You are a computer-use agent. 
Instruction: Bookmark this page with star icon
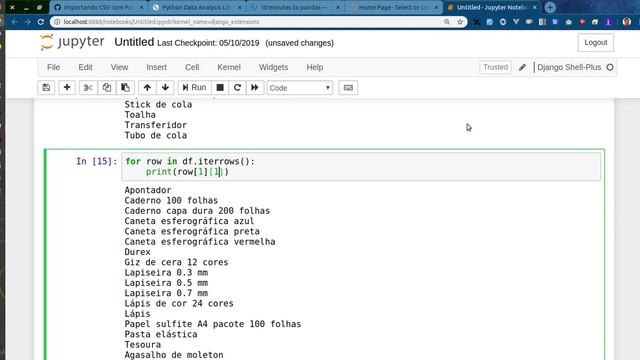[x=460, y=22]
